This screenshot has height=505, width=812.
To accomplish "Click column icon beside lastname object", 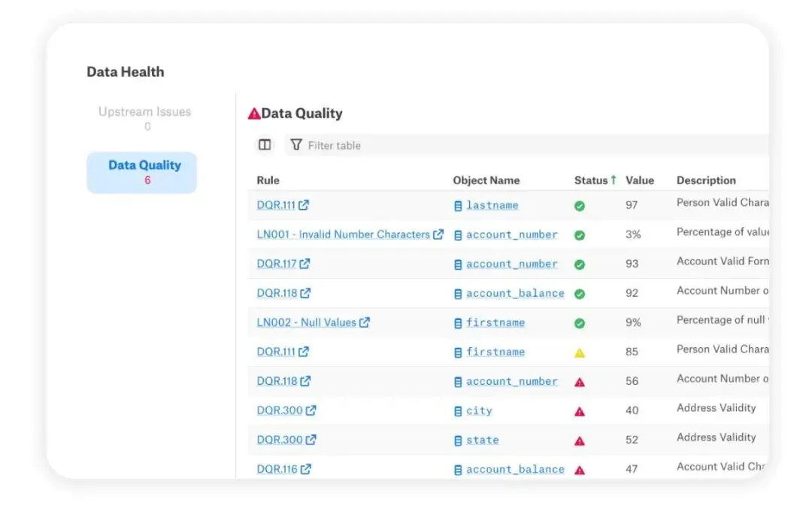I will click(x=458, y=206).
